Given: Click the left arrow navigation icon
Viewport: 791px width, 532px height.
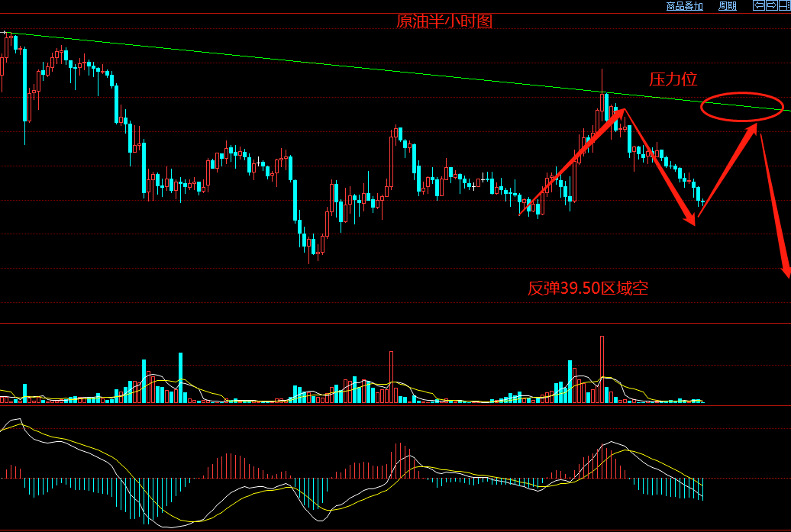Looking at the screenshot, I should [x=759, y=5].
